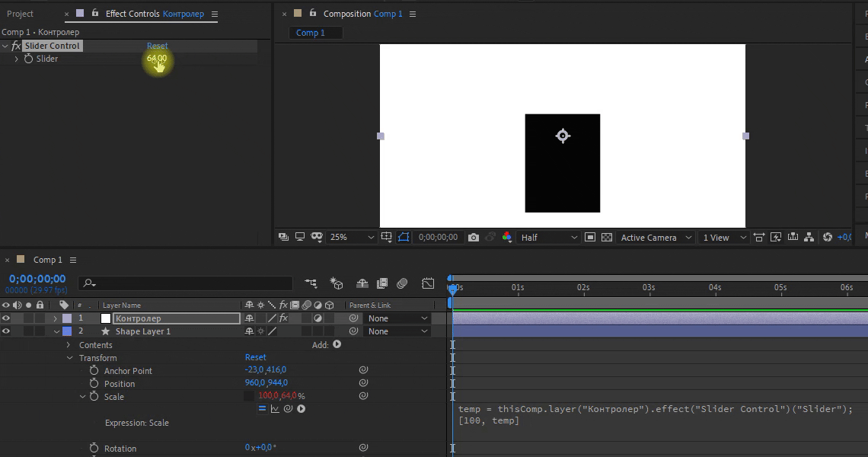Click the primary viewer monitor icon
This screenshot has height=457, width=868.
(300, 237)
